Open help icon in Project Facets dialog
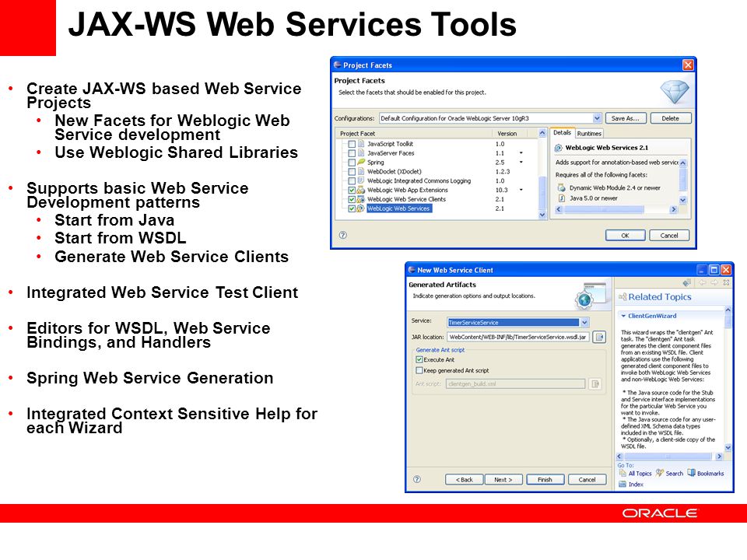 (343, 235)
